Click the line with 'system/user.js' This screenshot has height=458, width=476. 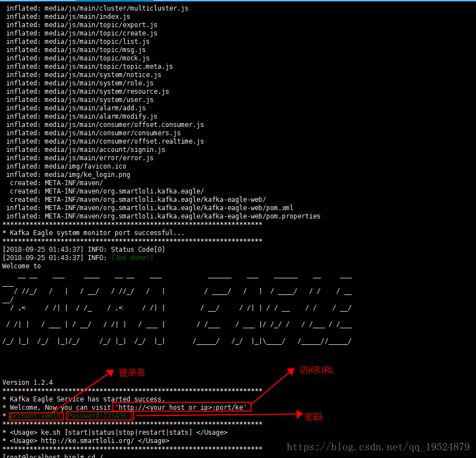[80, 100]
